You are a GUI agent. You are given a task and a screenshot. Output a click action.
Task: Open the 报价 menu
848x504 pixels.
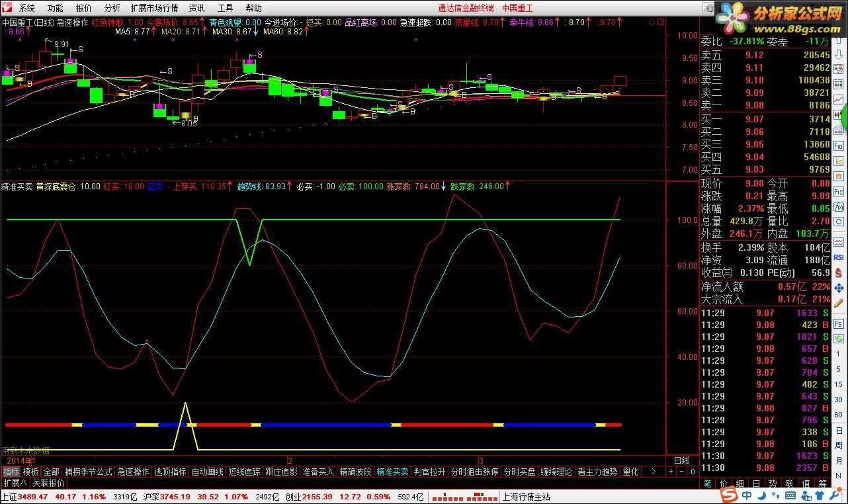coord(83,8)
